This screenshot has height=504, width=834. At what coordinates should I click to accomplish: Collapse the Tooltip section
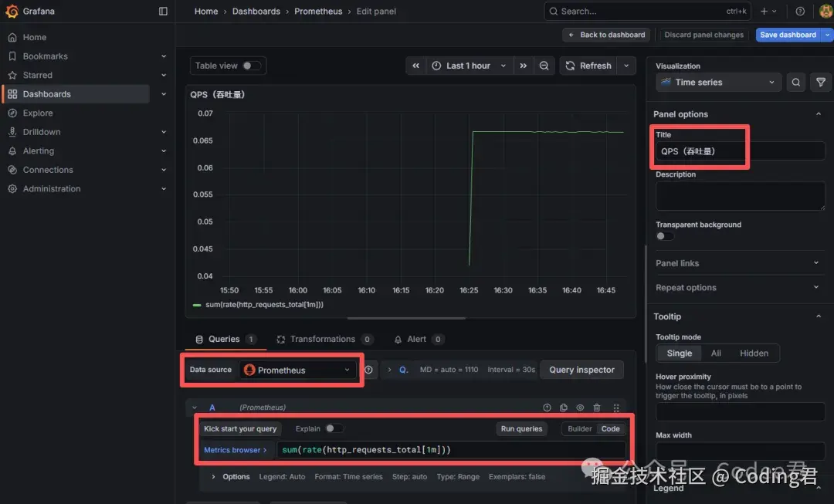(x=818, y=316)
